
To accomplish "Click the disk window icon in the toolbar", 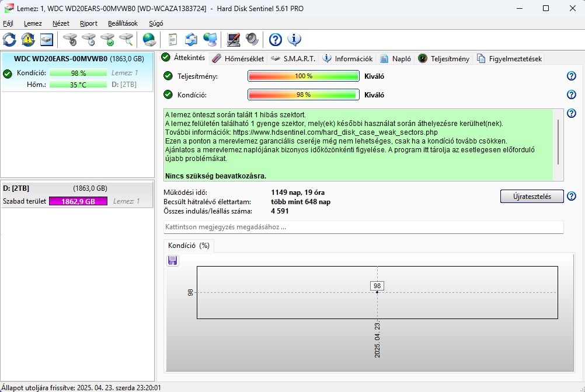I will pyautogui.click(x=47, y=40).
